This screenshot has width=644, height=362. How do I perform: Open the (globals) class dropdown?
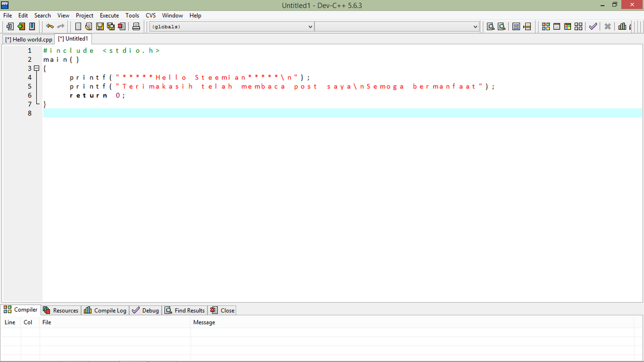coord(232,27)
